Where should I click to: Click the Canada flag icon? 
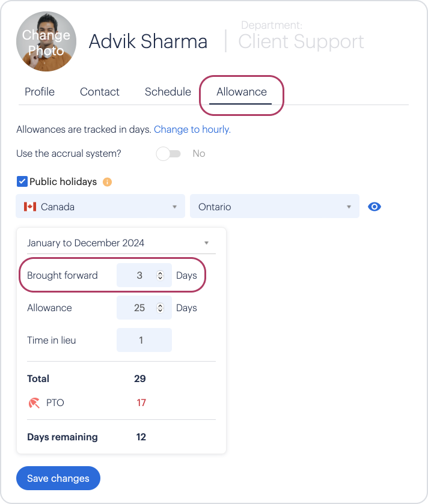point(30,207)
